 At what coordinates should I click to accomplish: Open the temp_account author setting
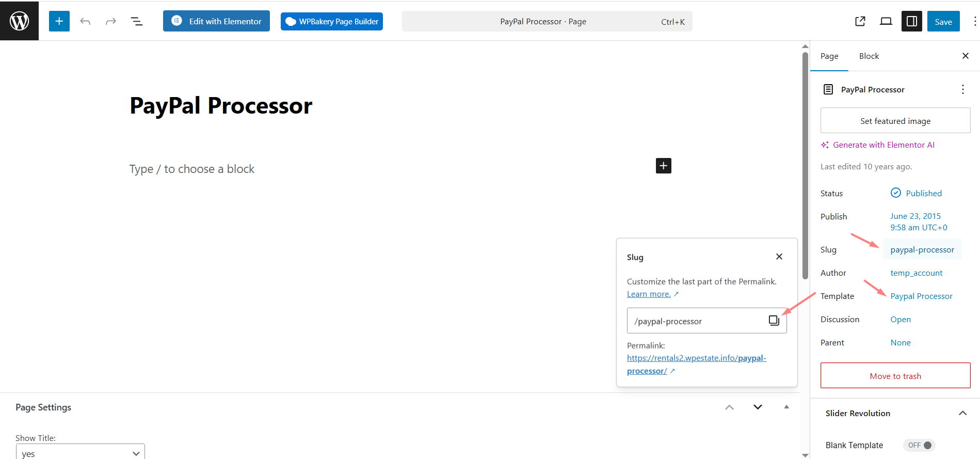tap(917, 273)
